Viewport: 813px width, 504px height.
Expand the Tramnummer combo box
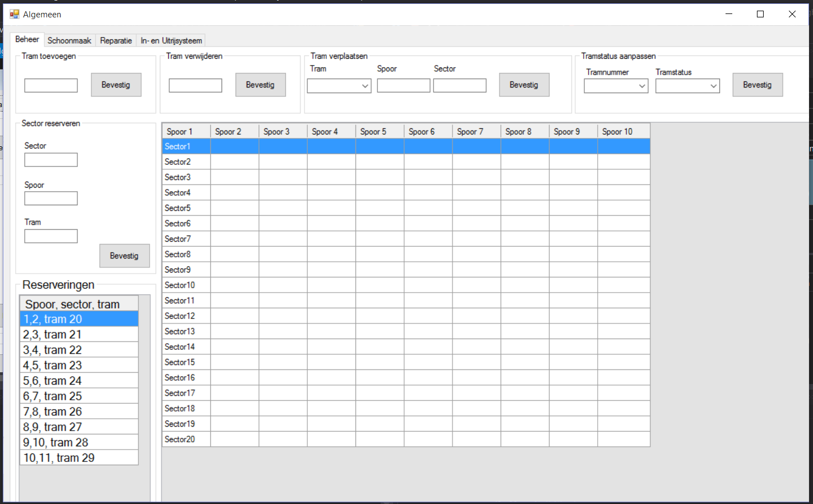[x=616, y=86]
